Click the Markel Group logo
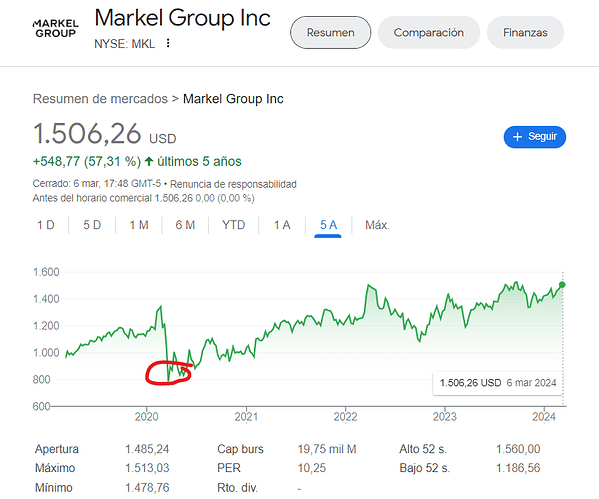599x499 pixels. coord(56,29)
